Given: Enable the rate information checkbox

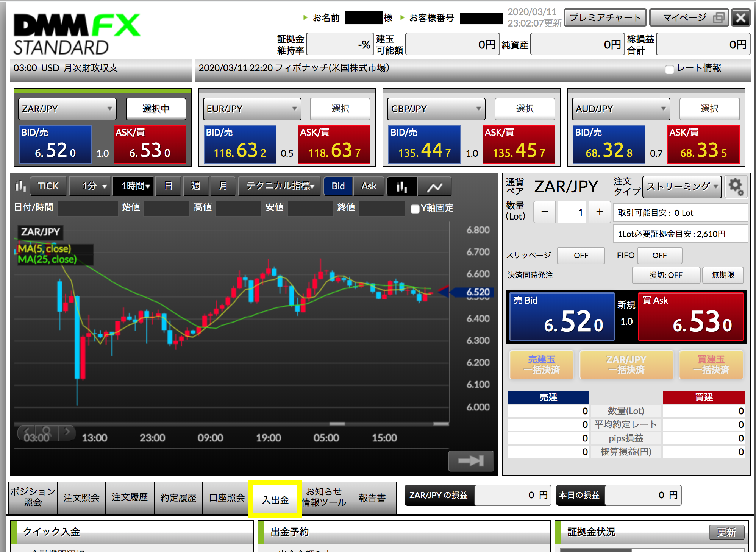Looking at the screenshot, I should (669, 69).
